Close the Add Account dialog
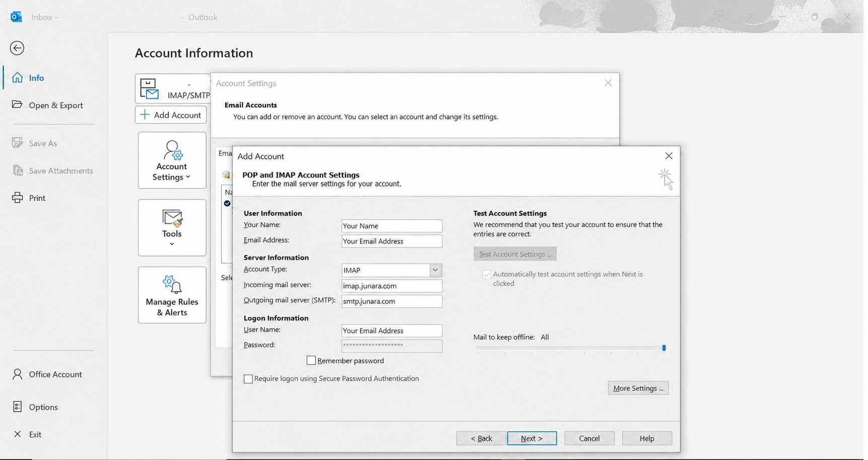The image size is (868, 460). pos(669,156)
